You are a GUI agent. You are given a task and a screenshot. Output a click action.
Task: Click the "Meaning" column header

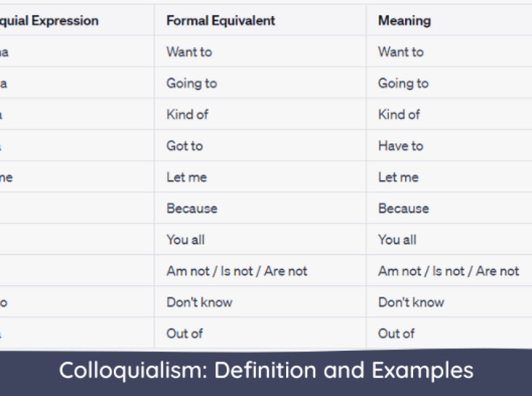coord(404,20)
